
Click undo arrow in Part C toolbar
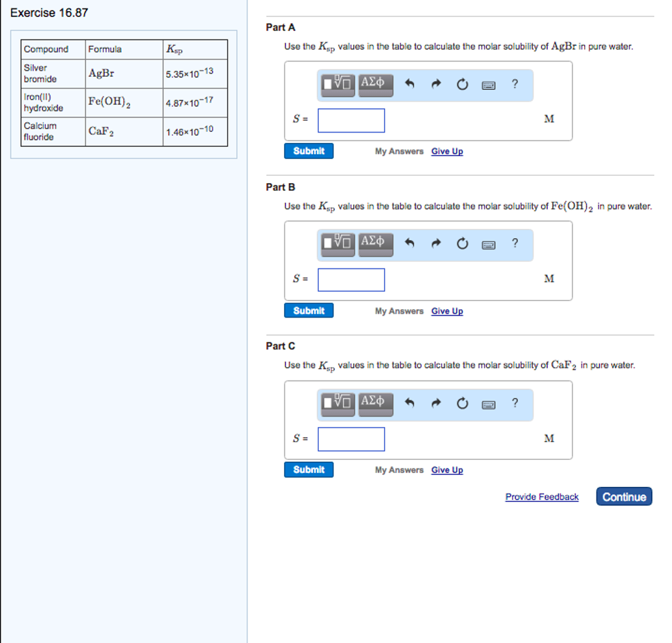click(x=409, y=403)
